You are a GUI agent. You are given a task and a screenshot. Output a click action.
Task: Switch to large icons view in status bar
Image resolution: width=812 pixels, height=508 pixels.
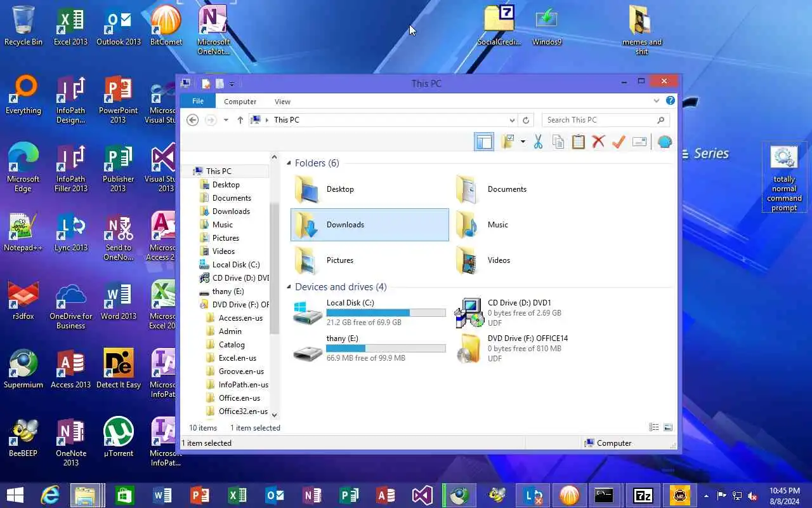tap(668, 428)
